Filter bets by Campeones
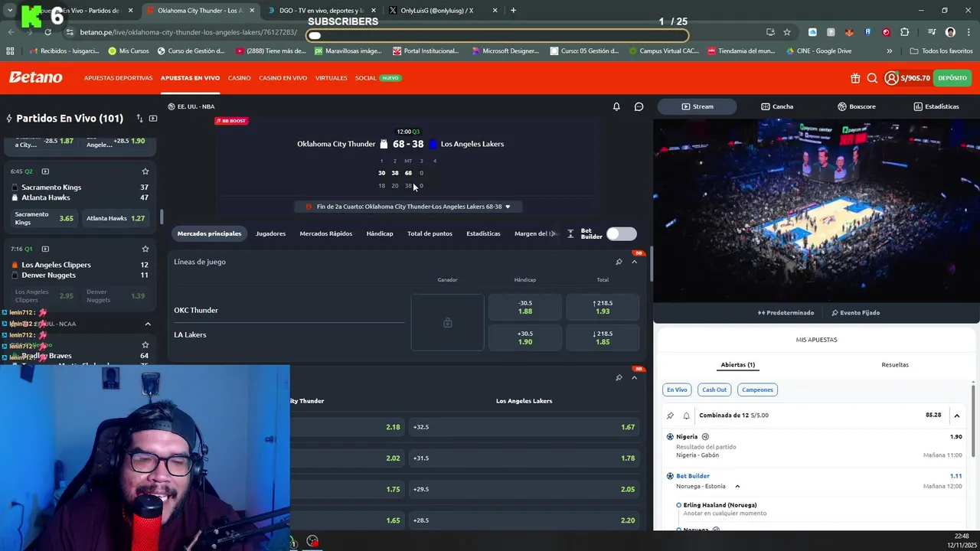Viewport: 980px width, 551px height. [x=757, y=390]
